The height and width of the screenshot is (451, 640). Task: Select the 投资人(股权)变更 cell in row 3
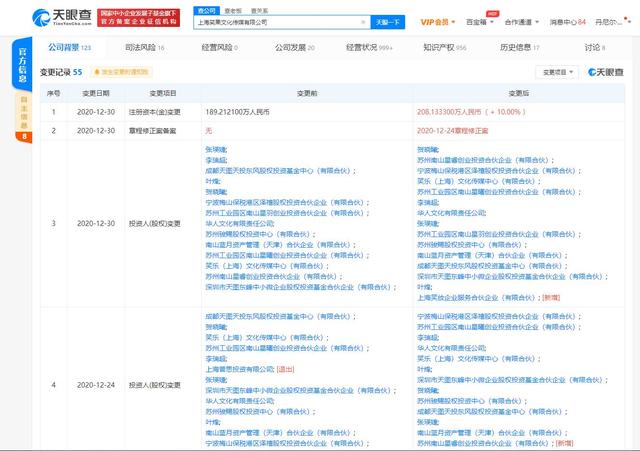coord(155,224)
